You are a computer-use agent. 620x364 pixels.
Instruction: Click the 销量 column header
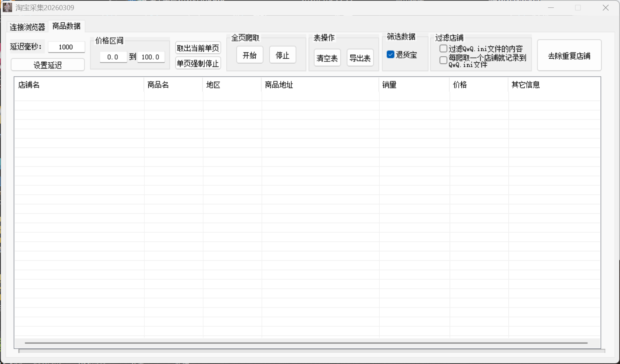pos(414,85)
